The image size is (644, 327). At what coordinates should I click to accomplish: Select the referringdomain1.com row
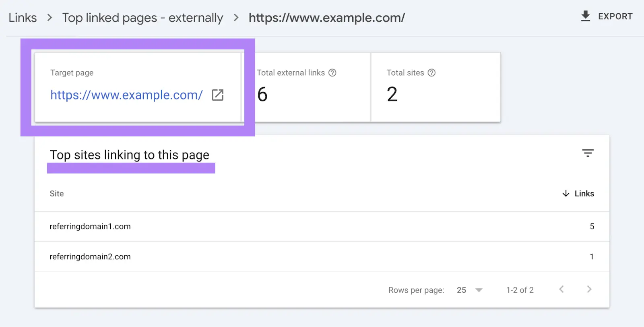pos(90,226)
